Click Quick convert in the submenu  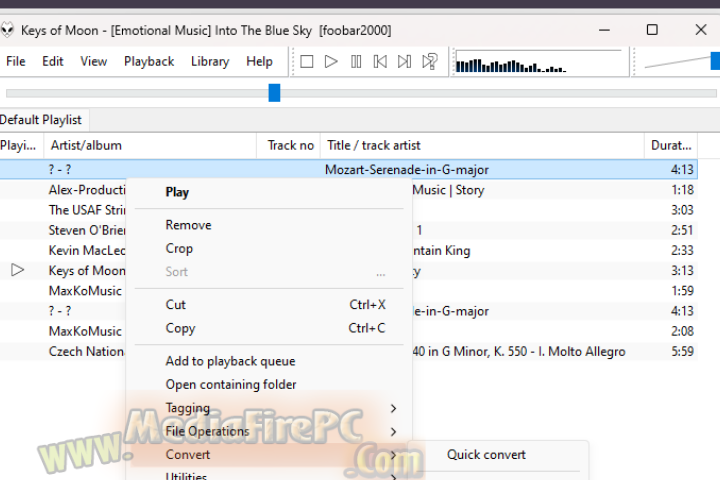(486, 455)
